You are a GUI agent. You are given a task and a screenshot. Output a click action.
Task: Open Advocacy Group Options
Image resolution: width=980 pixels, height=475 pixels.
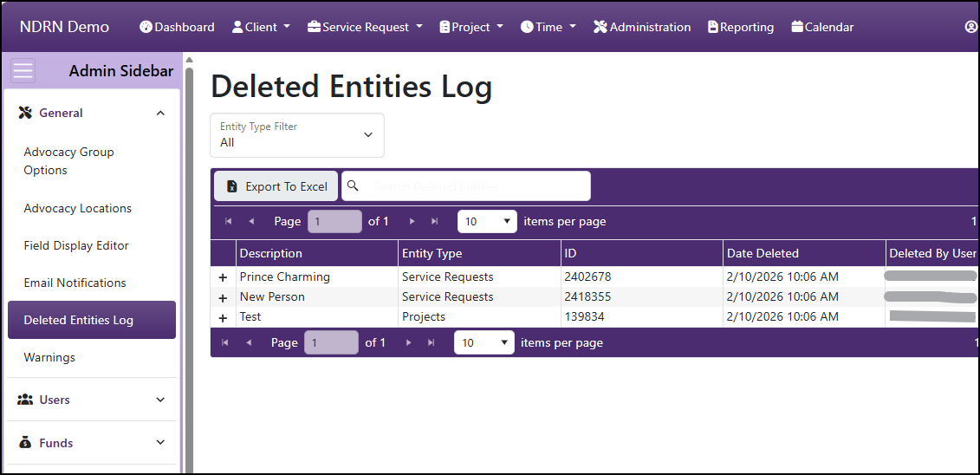click(92, 160)
